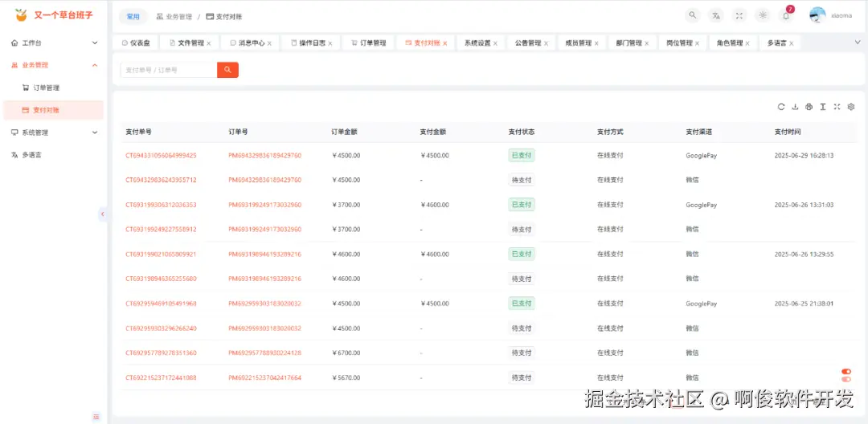Toggle the bright orange floating switch
This screenshot has width=868, height=424.
[x=845, y=372]
